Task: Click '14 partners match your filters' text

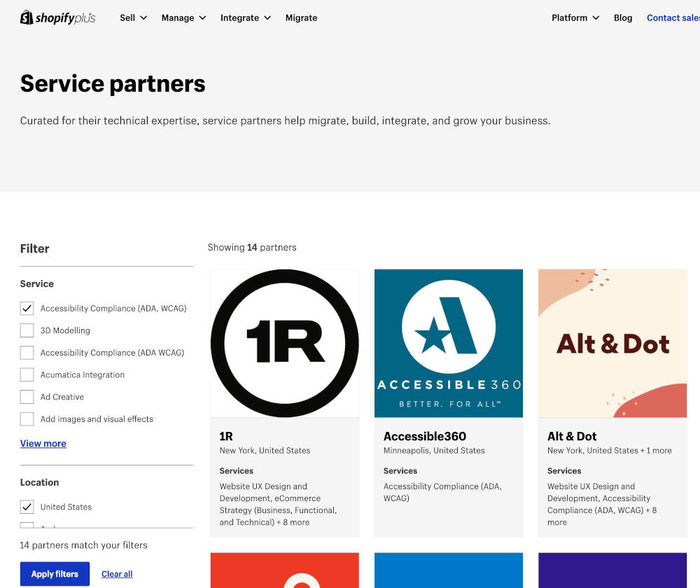Action: tap(83, 545)
